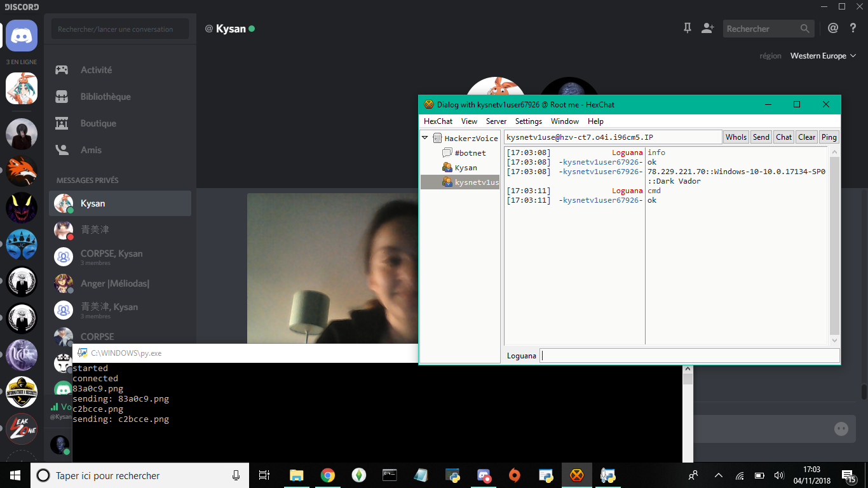This screenshot has width=868, height=488.
Task: Open Discord mentions with the @ icon
Action: [x=832, y=28]
